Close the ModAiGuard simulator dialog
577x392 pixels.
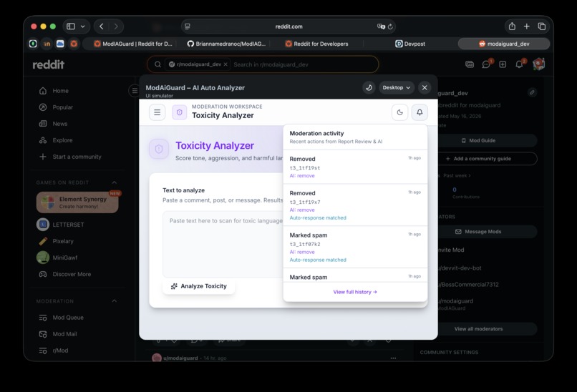(x=425, y=87)
